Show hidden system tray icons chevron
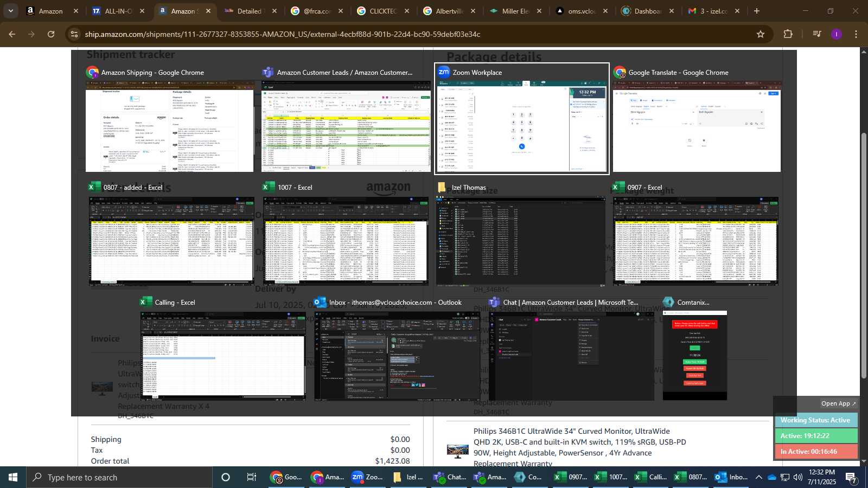Viewport: 868px width, 488px height. click(x=759, y=477)
